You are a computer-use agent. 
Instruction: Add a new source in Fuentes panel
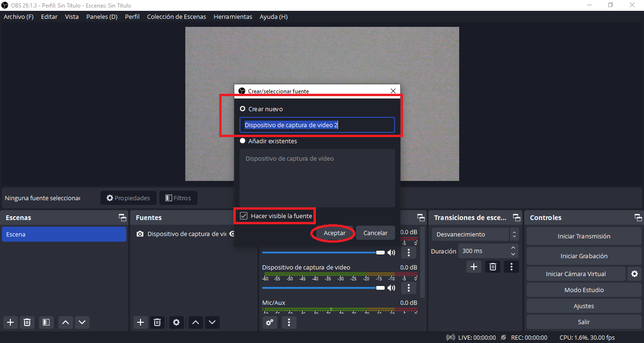tap(140, 322)
